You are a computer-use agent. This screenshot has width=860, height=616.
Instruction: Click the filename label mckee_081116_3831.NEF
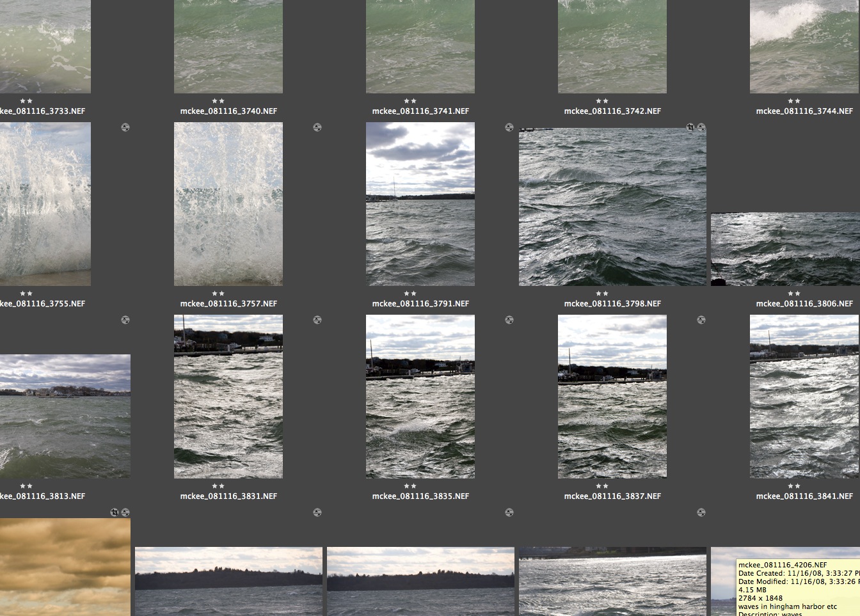pos(228,496)
